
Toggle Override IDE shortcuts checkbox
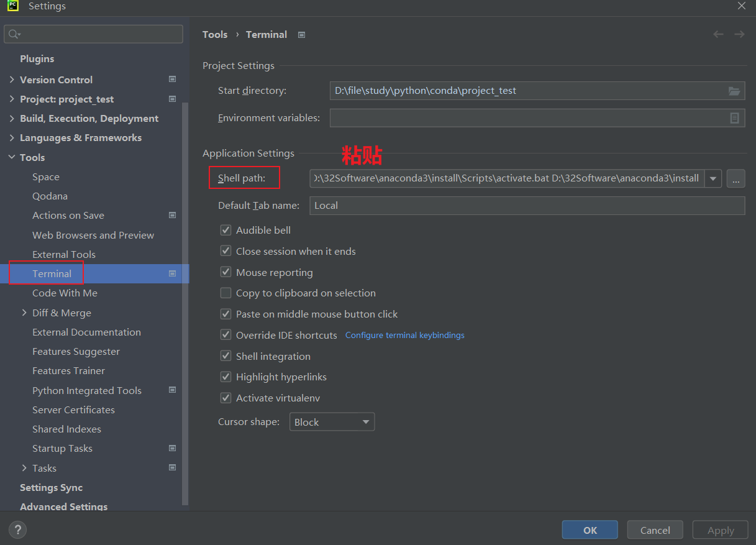click(x=225, y=335)
